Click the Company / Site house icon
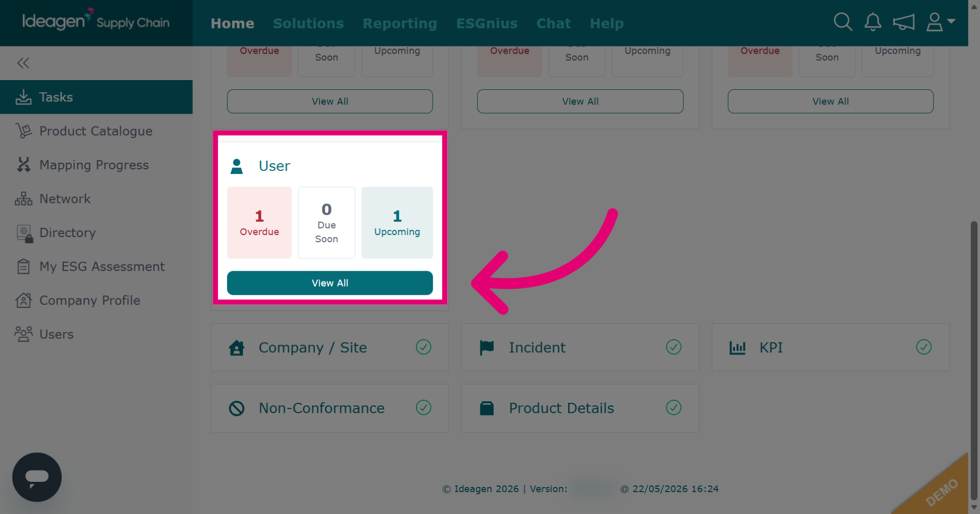 [x=236, y=348]
